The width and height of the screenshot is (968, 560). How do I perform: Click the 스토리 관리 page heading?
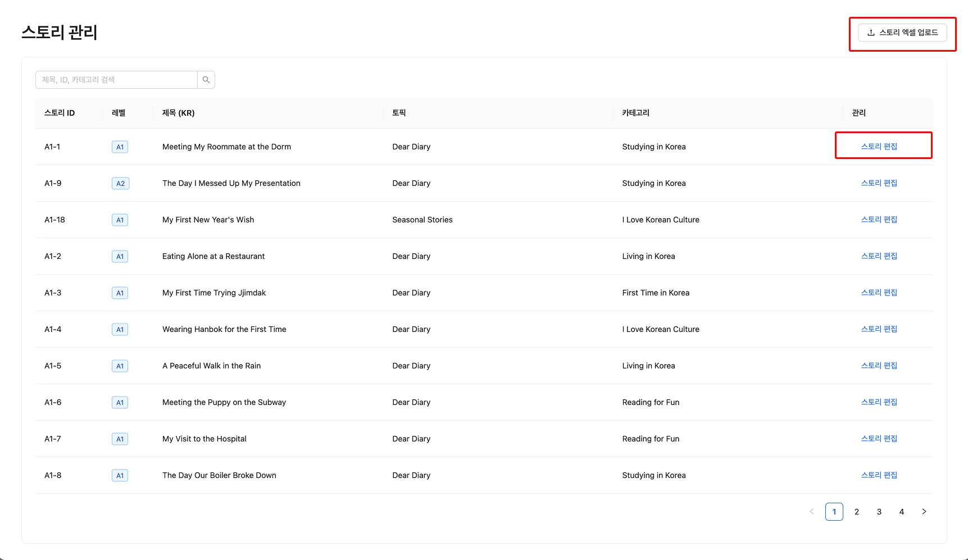pos(60,33)
